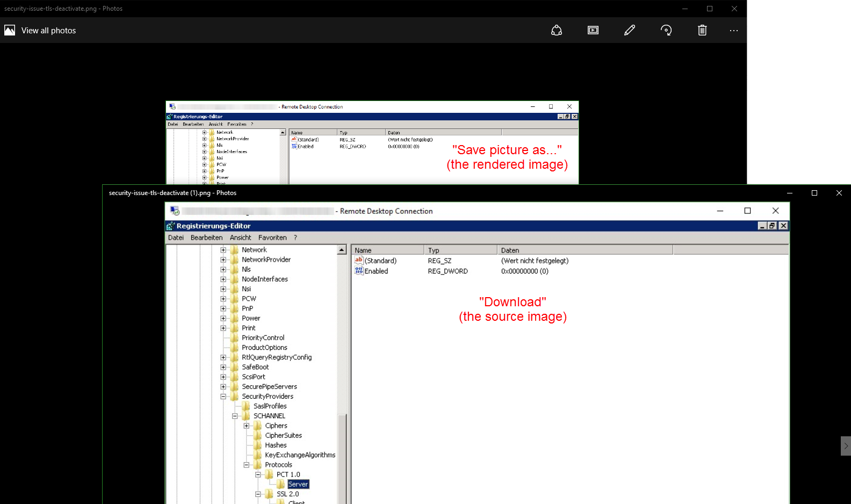Select the Server key under PCT 1.0
This screenshot has width=851, height=504.
(298, 484)
